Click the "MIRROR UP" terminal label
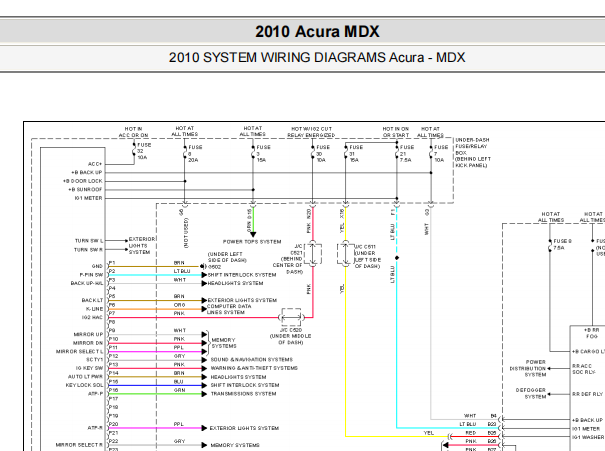Screen dimensions: 605x451 [x=88, y=334]
